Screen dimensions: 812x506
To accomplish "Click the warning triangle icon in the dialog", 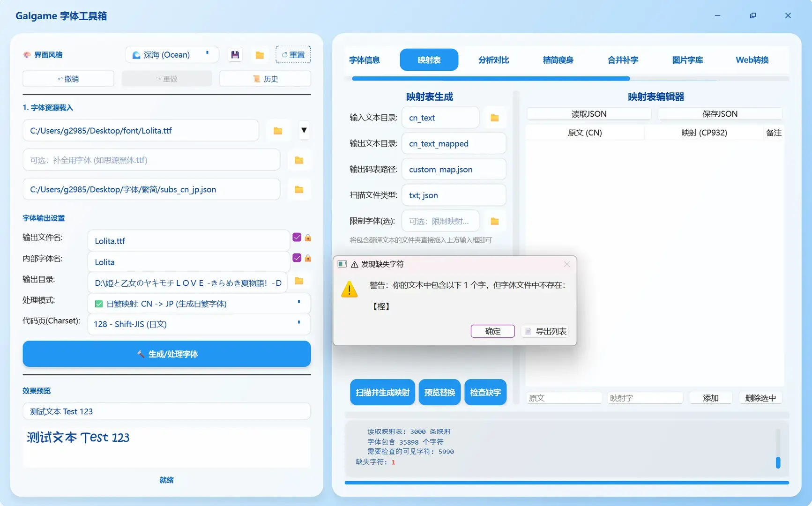I will click(x=349, y=289).
